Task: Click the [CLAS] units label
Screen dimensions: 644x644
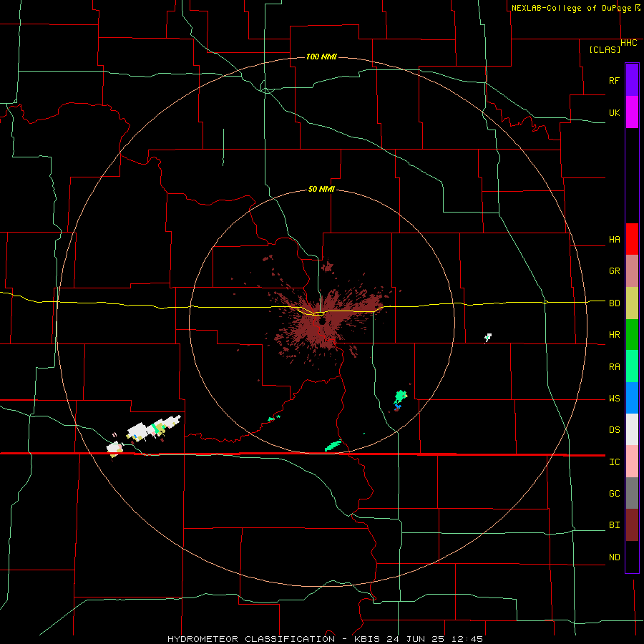Action: point(605,50)
